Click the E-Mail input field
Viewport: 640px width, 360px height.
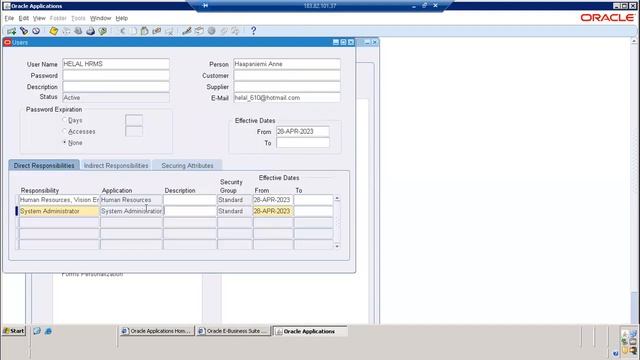click(x=287, y=98)
